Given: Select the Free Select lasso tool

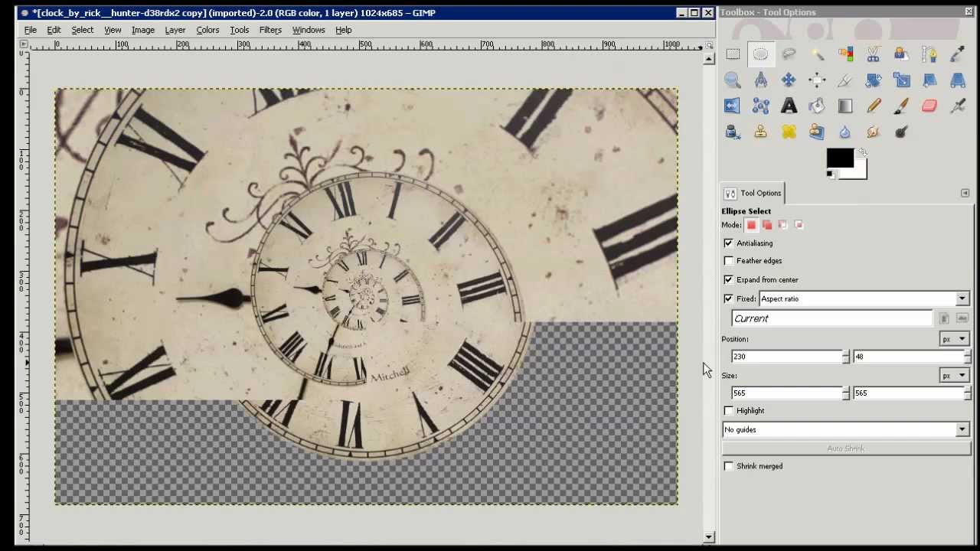Looking at the screenshot, I should [x=789, y=54].
